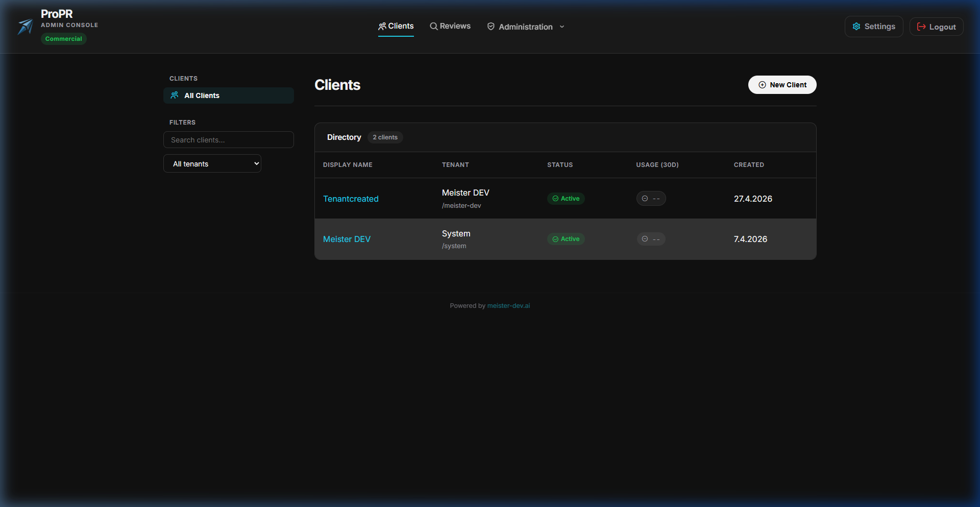The image size is (980, 507).
Task: Log out with the Logout button
Action: click(x=937, y=27)
